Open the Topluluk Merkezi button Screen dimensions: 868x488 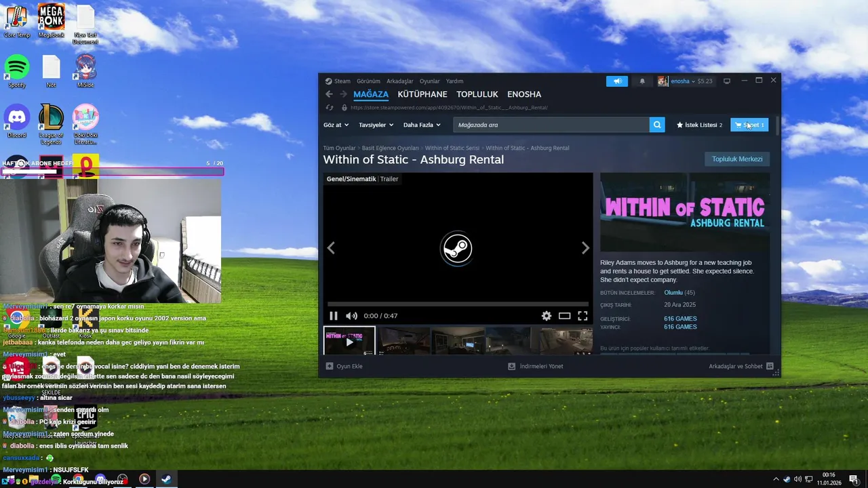point(737,159)
